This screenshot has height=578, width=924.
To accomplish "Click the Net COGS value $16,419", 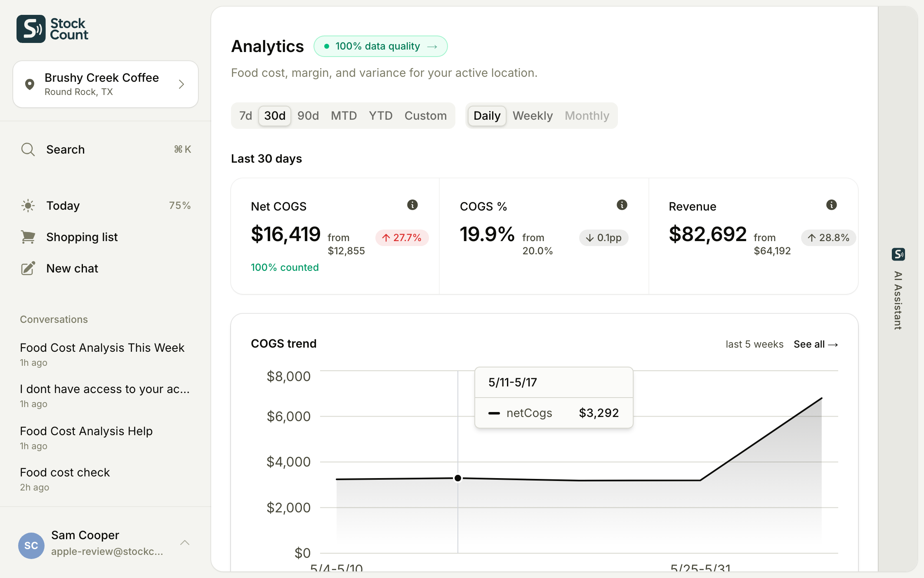I will [x=285, y=234].
